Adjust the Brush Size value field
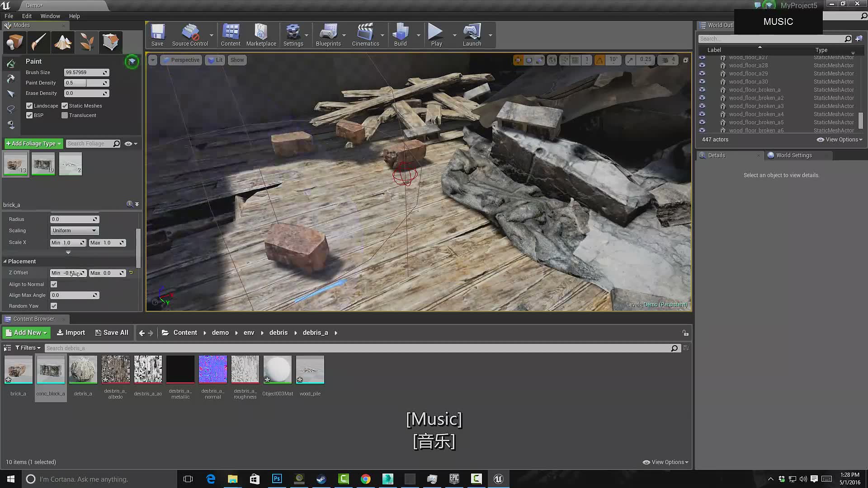The width and height of the screenshot is (868, 488). pos(86,72)
